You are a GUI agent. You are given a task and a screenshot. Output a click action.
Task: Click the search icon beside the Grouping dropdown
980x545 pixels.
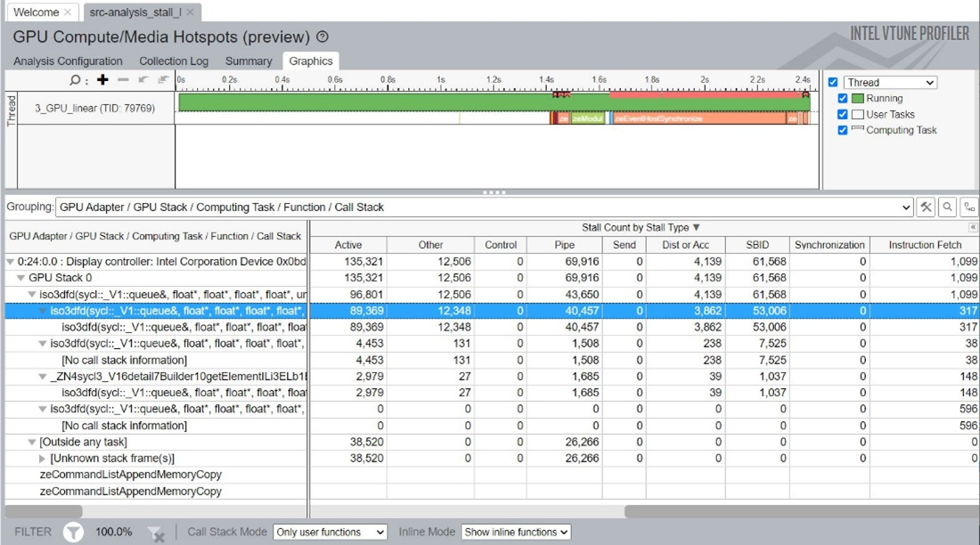click(947, 207)
